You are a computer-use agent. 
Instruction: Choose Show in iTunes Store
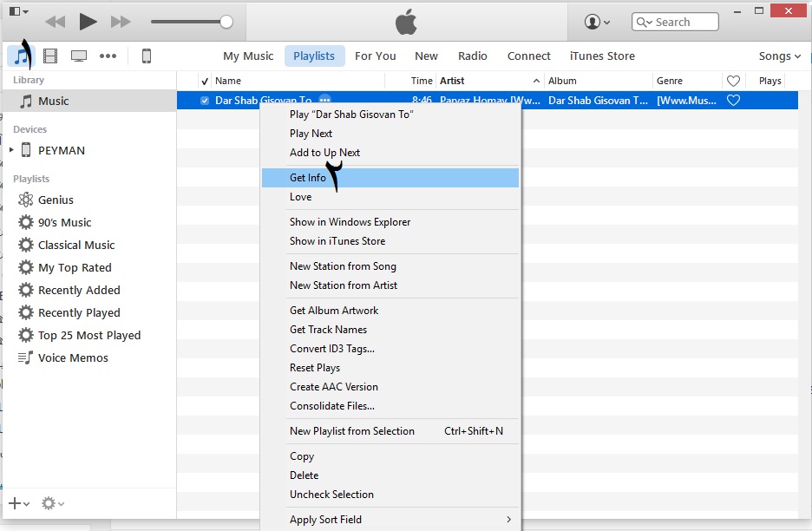coord(390,241)
